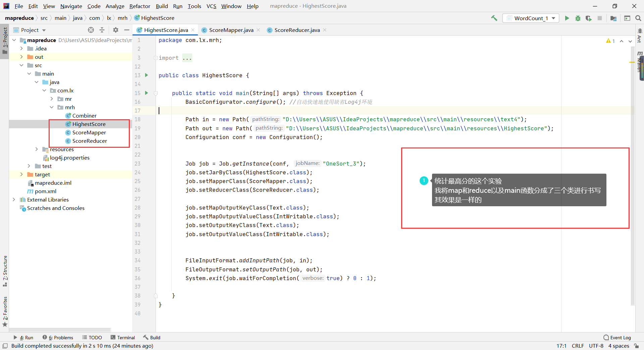Image resolution: width=644 pixels, height=350 pixels.
Task: Close the HighestScore.java tab
Action: coord(193,30)
